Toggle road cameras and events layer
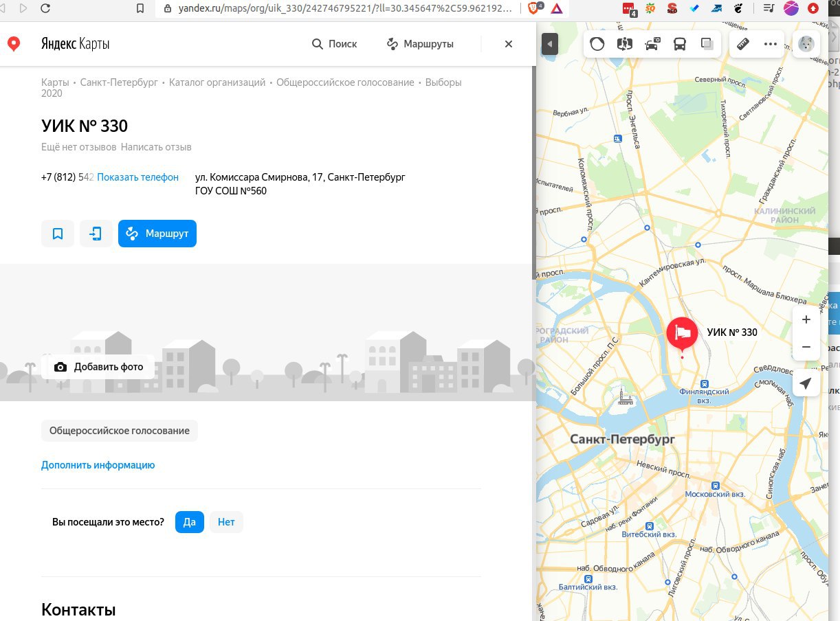The width and height of the screenshot is (840, 621). pos(652,44)
